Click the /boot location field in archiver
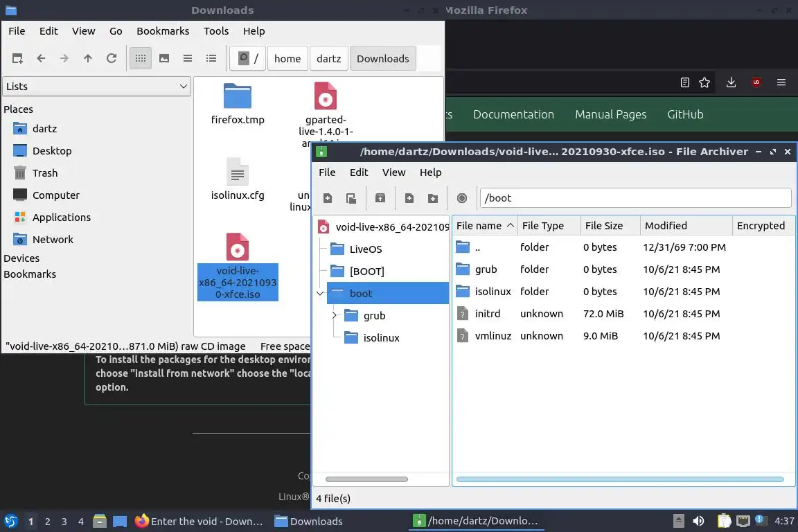Screen dimensions: 798x532 [x=636, y=198]
